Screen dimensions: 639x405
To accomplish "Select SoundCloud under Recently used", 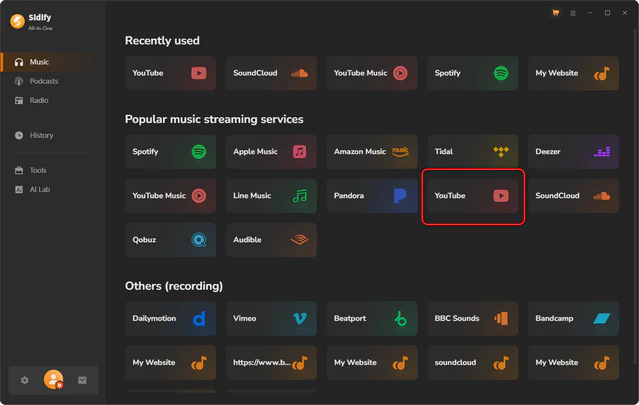I will point(271,73).
